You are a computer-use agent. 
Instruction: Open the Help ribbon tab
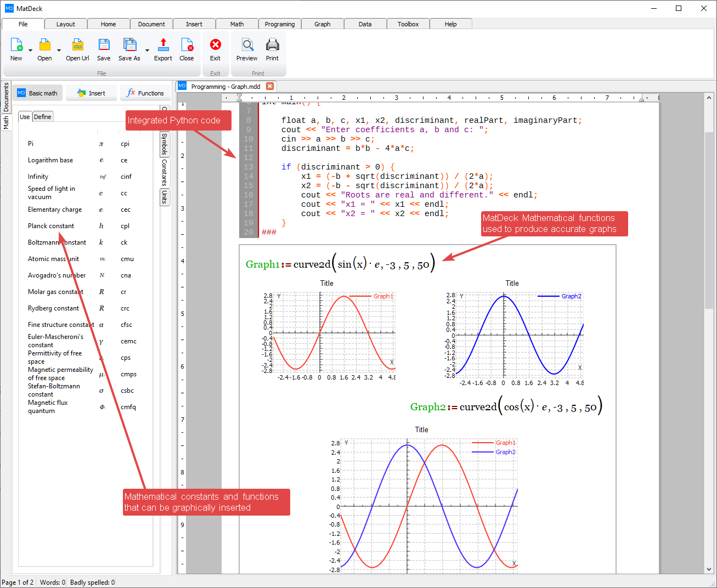[451, 24]
